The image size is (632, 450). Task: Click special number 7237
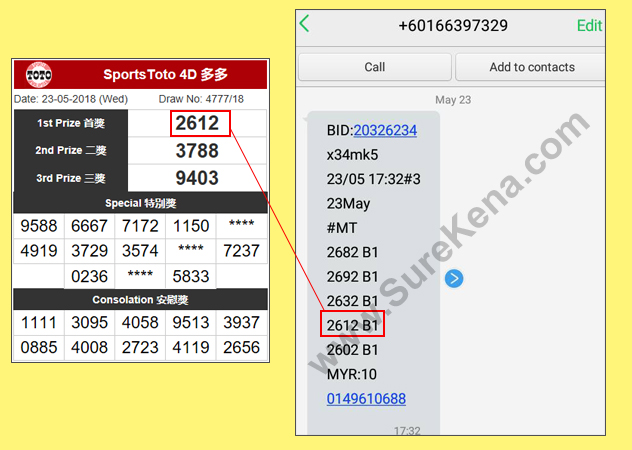pos(241,251)
